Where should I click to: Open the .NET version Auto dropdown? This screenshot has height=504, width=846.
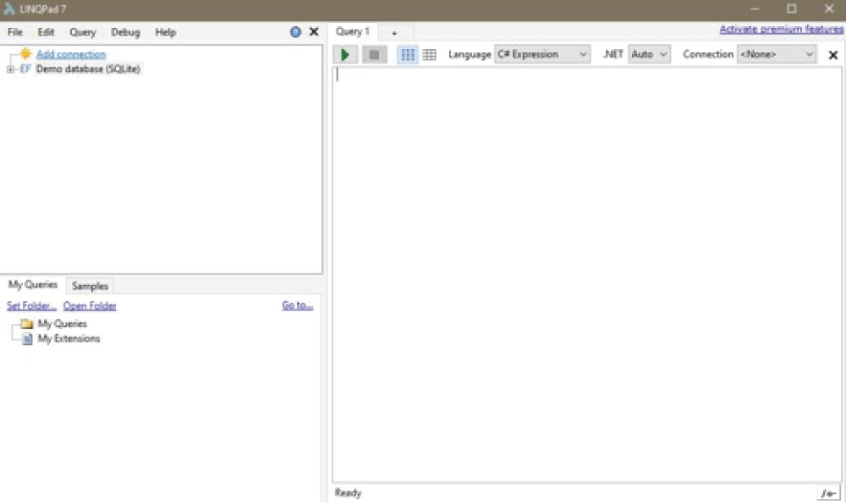[x=649, y=54]
